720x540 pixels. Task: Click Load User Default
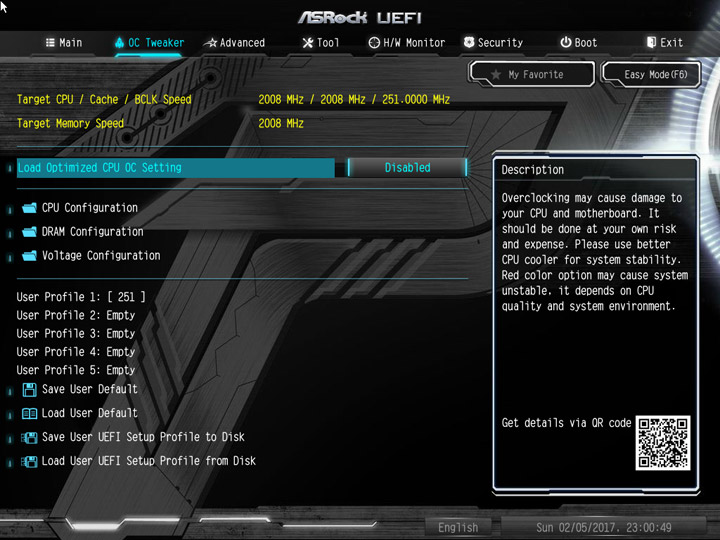click(90, 413)
